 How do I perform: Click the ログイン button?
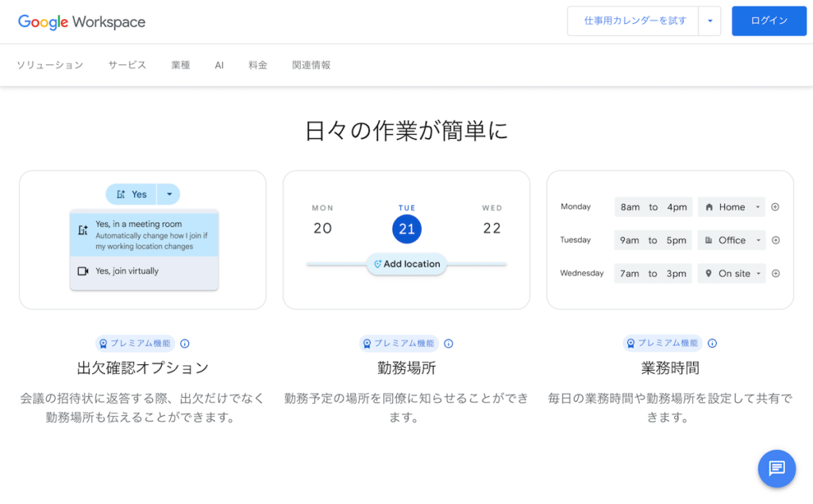coord(769,21)
